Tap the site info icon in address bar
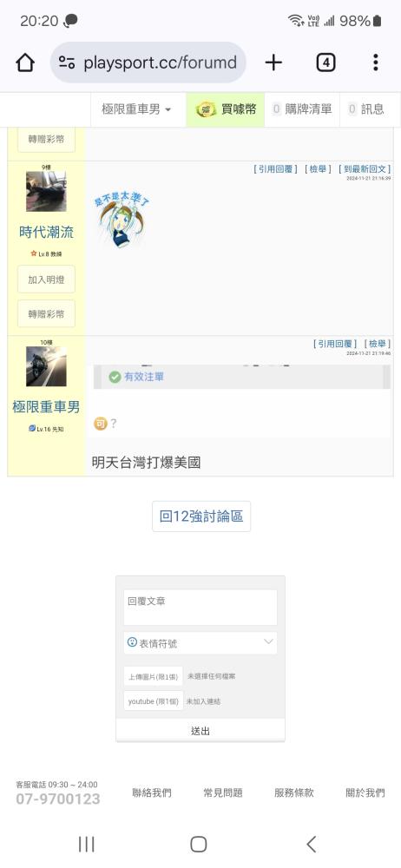Image resolution: width=401 pixels, height=868 pixels. (67, 62)
